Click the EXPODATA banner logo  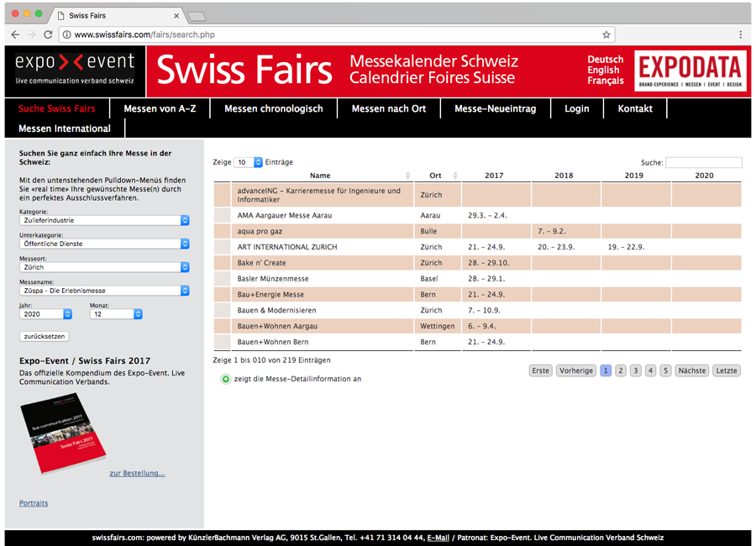[x=690, y=71]
